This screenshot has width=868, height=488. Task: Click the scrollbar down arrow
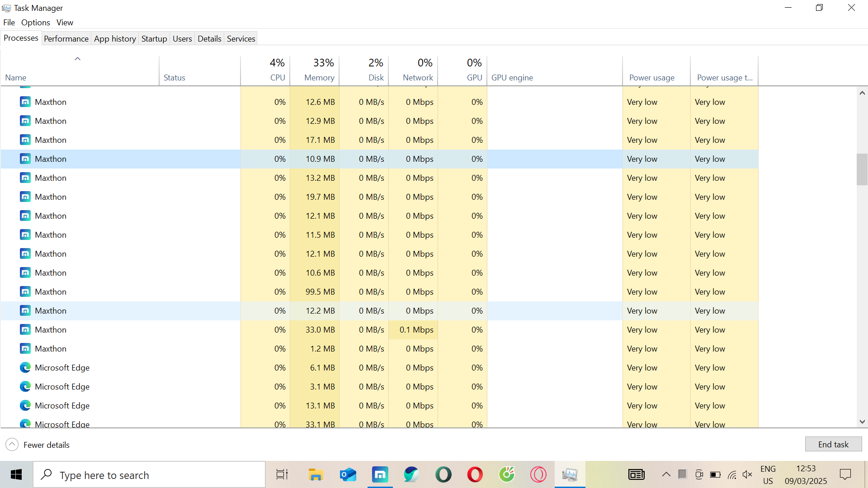coord(862,422)
